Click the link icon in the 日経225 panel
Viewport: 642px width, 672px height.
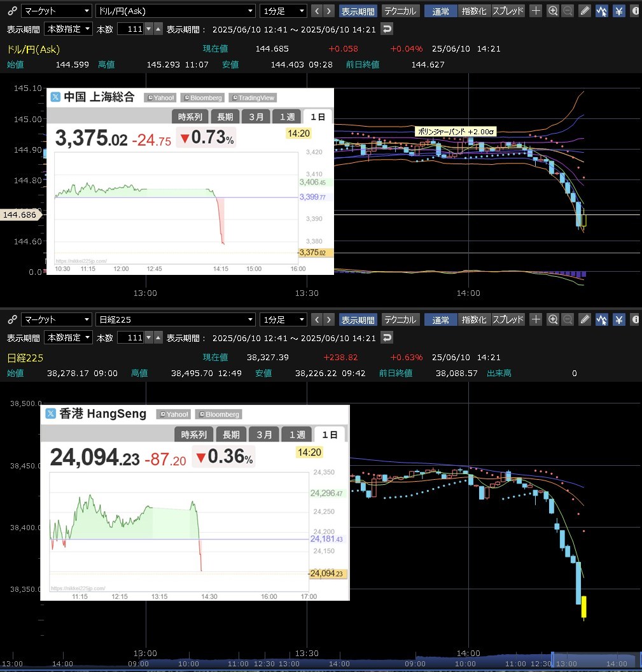13,319
